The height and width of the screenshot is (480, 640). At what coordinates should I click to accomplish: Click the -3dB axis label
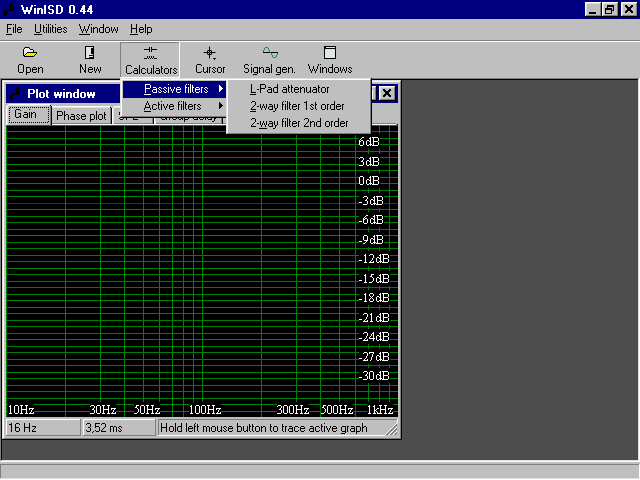371,201
